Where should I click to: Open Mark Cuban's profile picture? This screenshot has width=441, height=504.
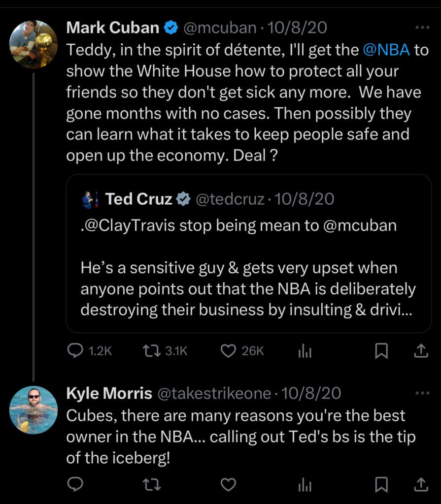34,44
